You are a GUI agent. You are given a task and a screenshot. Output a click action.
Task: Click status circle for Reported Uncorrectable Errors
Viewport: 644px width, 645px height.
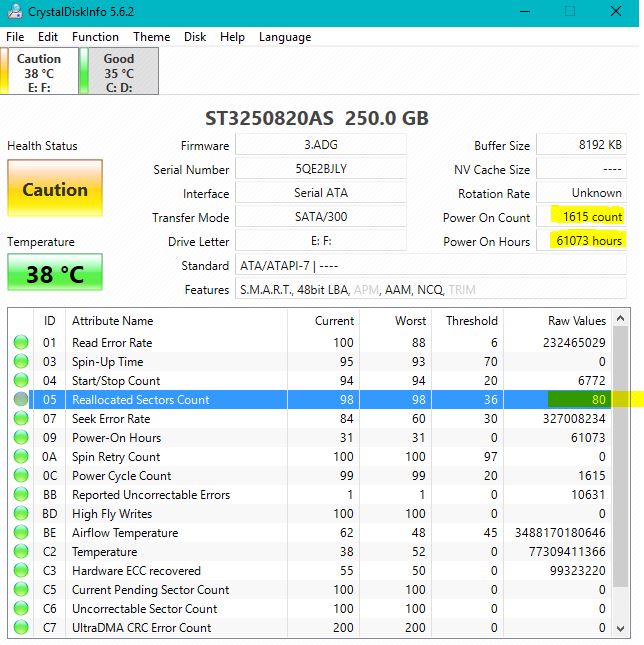point(21,494)
